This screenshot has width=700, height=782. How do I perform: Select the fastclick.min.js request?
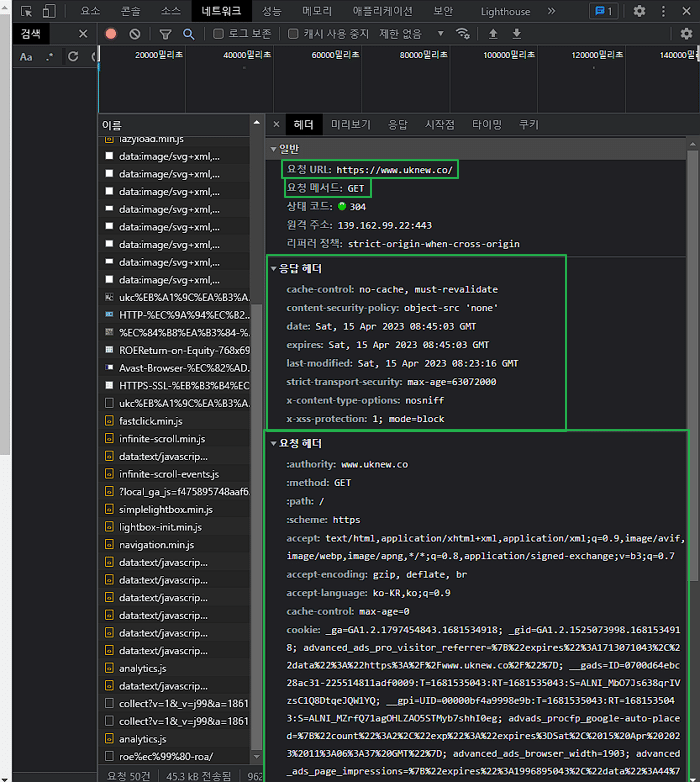(175, 421)
